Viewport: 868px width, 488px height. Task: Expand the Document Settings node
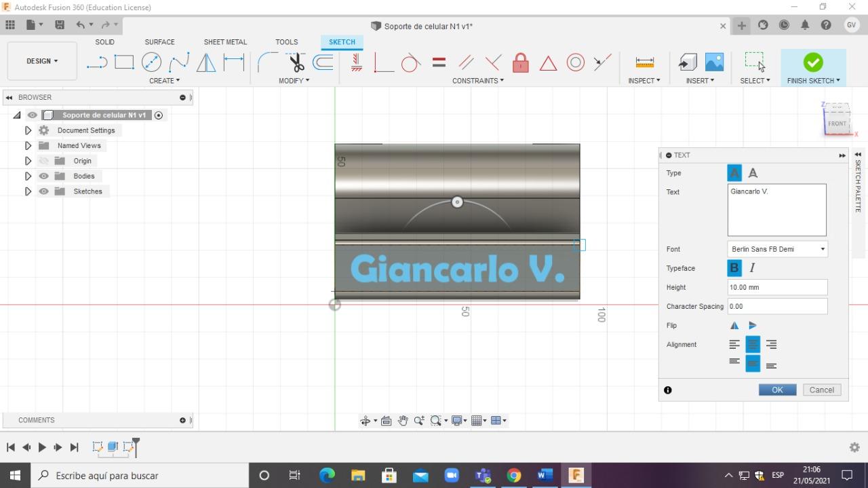coord(28,130)
